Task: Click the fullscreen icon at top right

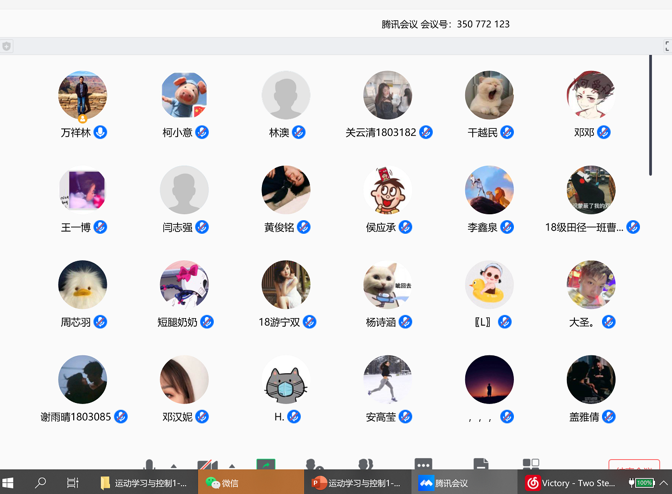Action: click(667, 46)
